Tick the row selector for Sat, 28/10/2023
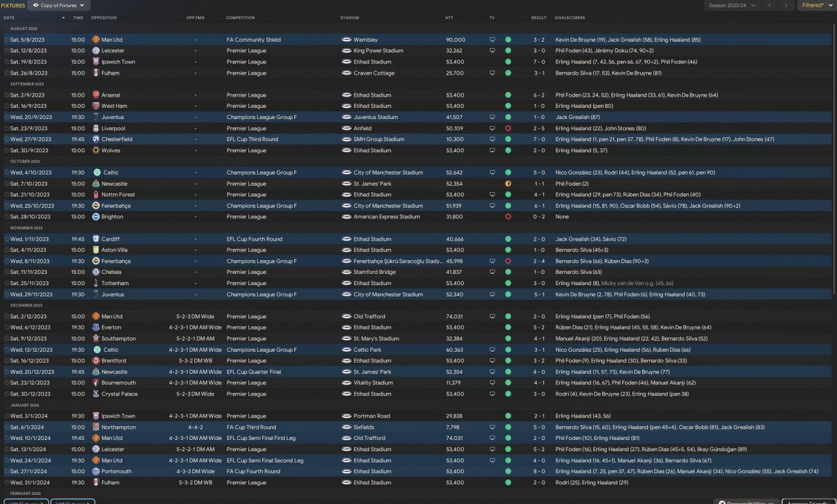 pos(7,217)
